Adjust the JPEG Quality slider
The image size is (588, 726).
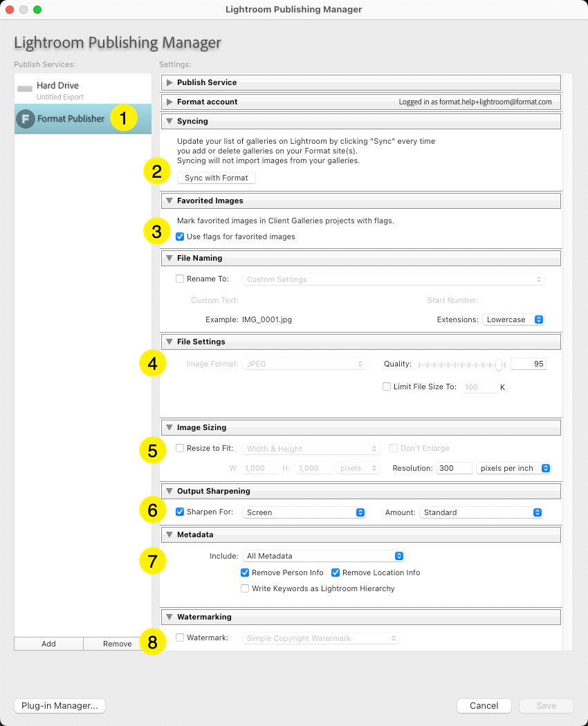[x=499, y=365]
